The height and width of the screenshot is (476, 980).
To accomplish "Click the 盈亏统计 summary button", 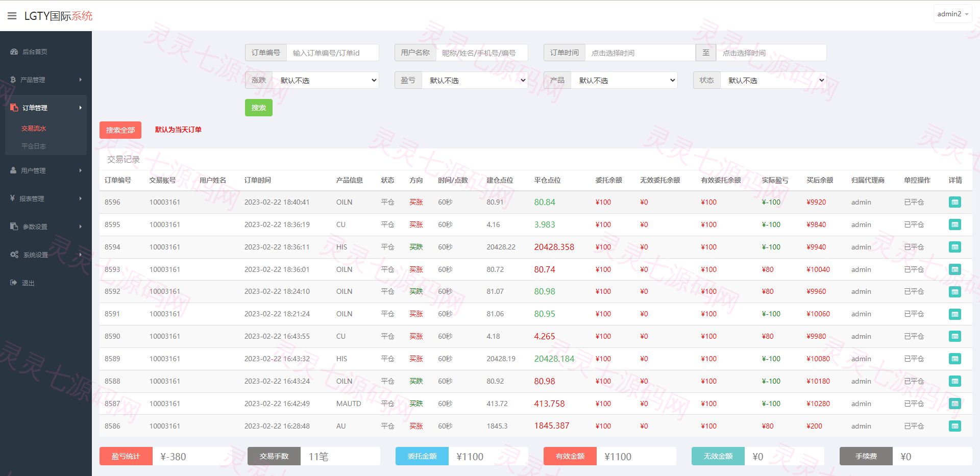I will click(x=126, y=456).
